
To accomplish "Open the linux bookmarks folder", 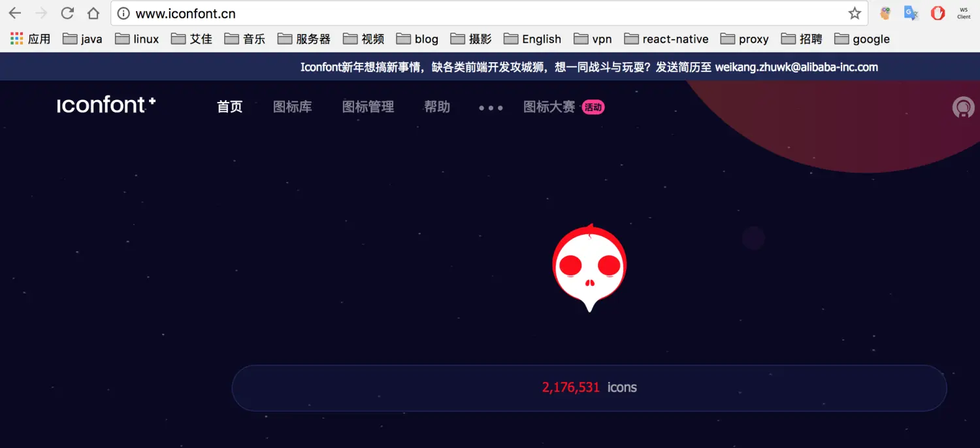I will click(x=137, y=39).
